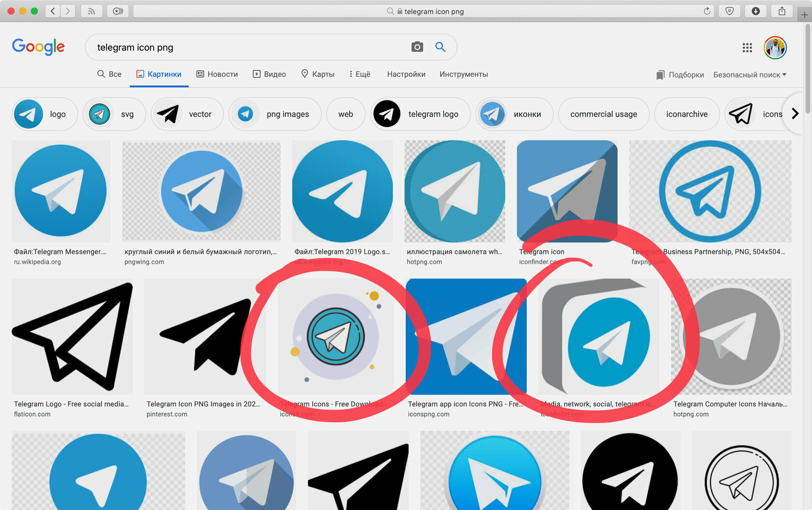Screen dimensions: 812x510
Task: Visit the pngwing.com source link
Action: pos(144,262)
